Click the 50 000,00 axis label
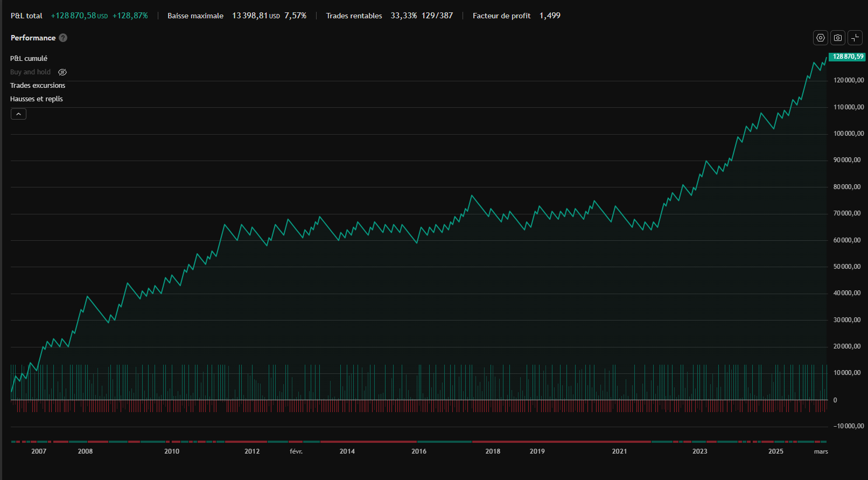Viewport: 868px width, 480px height. point(847,267)
